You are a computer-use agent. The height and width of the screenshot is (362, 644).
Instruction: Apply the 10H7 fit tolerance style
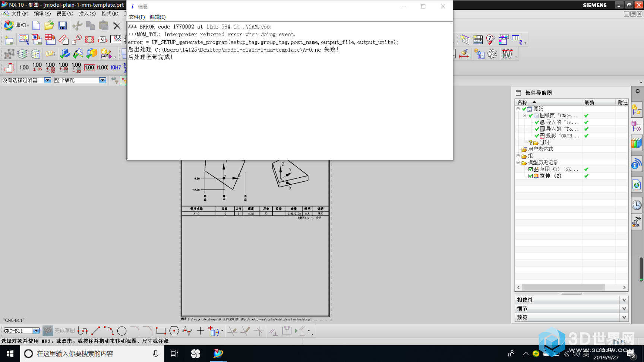click(116, 67)
